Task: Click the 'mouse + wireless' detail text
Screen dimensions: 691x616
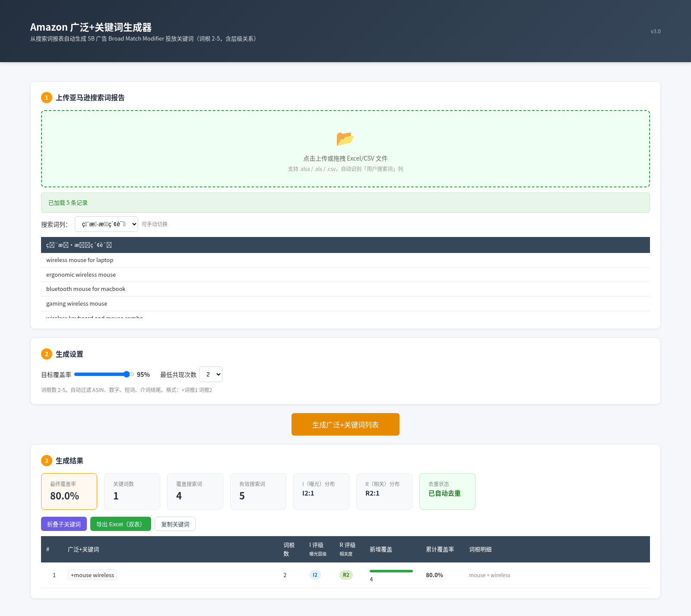Action: pyautogui.click(x=490, y=575)
